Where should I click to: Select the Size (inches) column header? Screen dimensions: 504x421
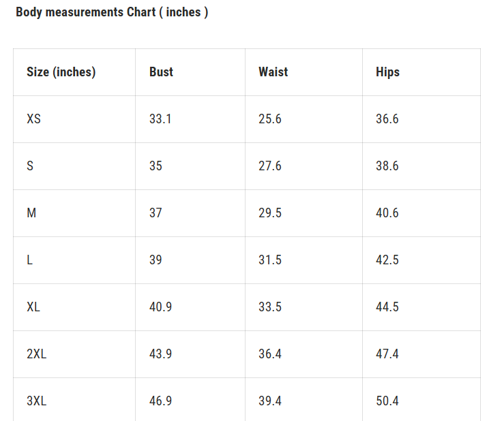(x=61, y=72)
